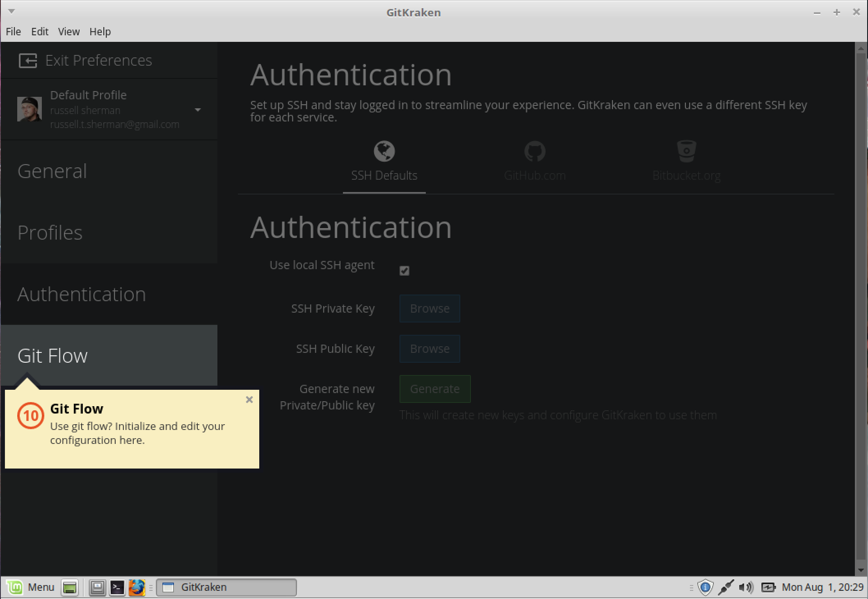Click the window menu arrow in title bar

(11, 11)
